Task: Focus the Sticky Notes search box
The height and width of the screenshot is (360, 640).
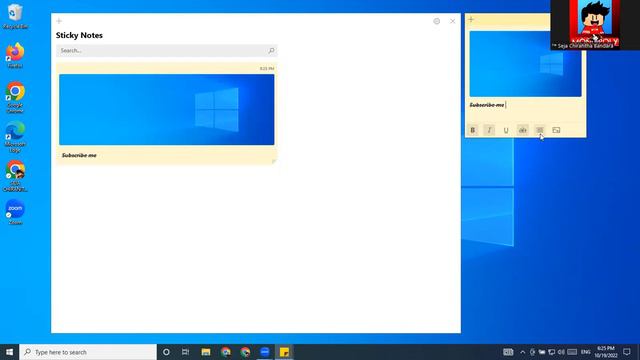Action: tap(167, 51)
